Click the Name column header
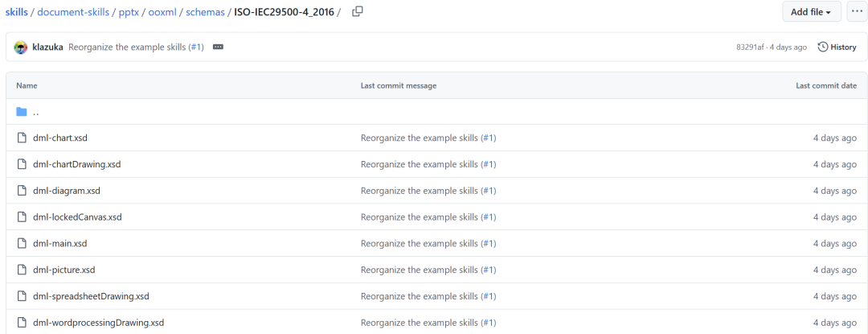Image resolution: width=868 pixels, height=334 pixels. coord(27,86)
